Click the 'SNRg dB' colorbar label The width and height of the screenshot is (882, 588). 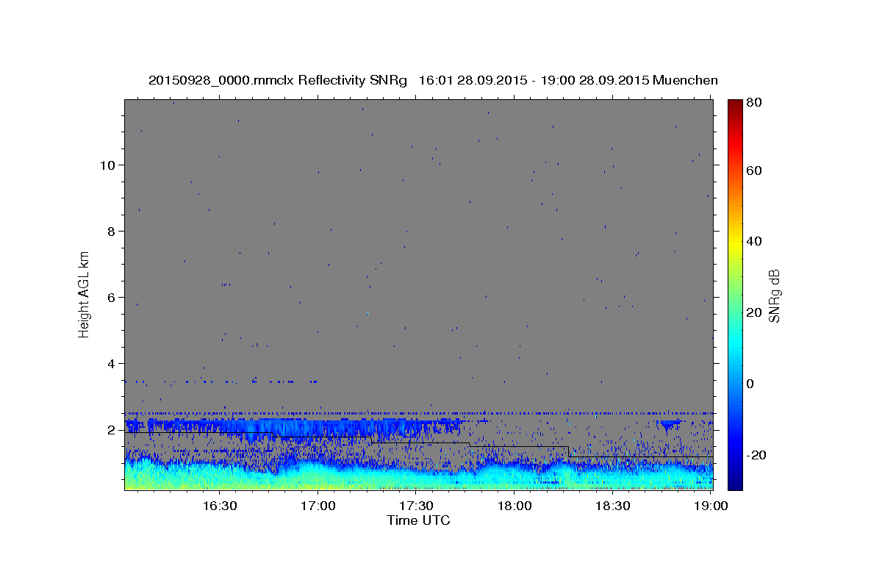(774, 295)
